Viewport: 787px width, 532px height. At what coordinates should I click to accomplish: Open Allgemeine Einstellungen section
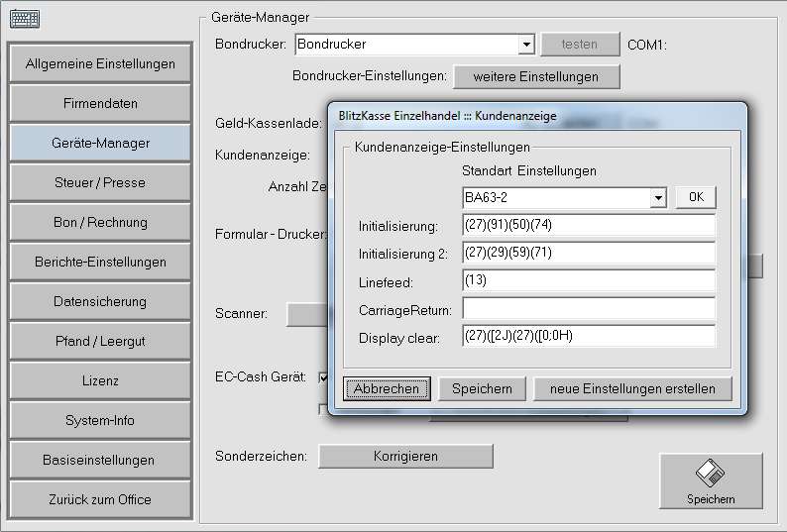click(100, 63)
